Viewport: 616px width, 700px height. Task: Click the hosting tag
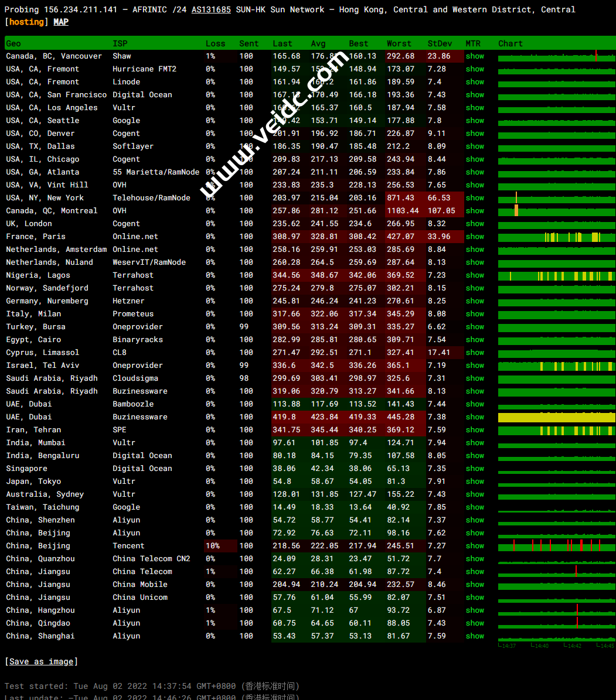(x=26, y=22)
